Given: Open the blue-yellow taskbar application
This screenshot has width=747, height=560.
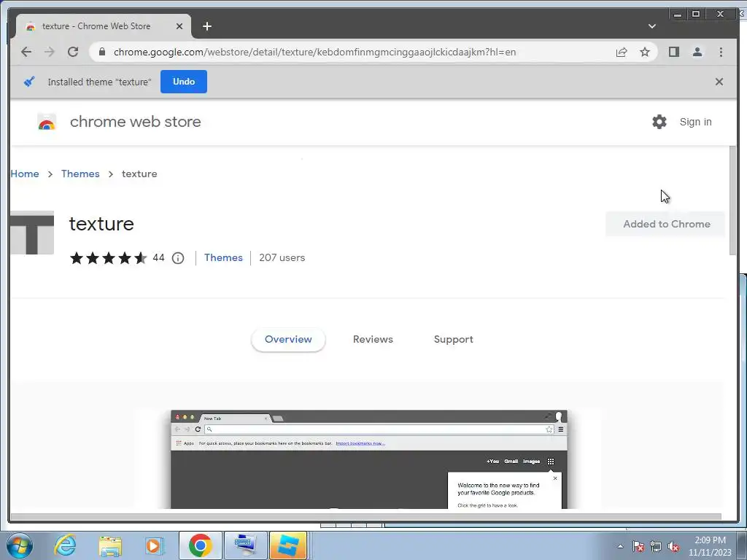Looking at the screenshot, I should click(287, 545).
